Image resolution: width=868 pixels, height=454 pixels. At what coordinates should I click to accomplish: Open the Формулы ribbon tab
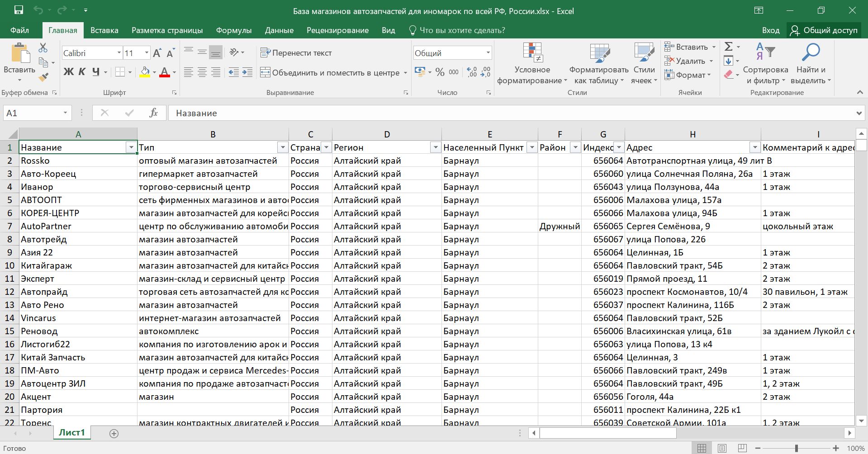pyautogui.click(x=233, y=30)
